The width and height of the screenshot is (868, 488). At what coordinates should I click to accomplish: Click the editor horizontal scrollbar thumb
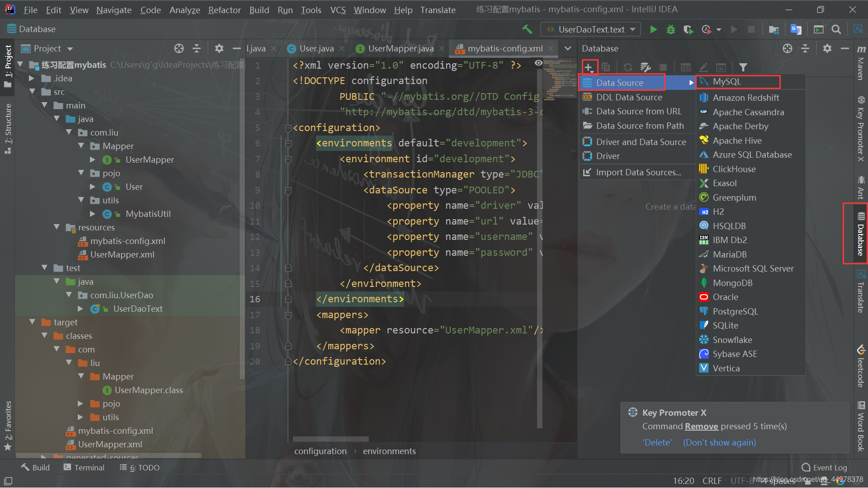(x=330, y=439)
